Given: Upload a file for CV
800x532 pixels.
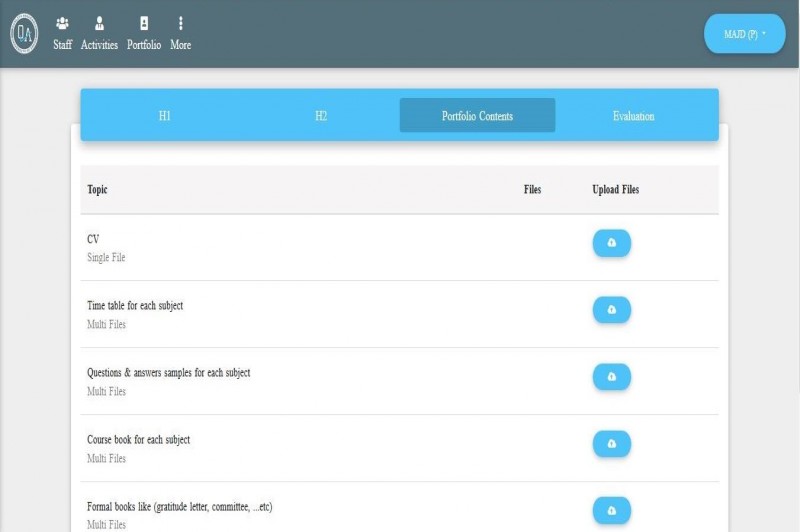Looking at the screenshot, I should click(611, 243).
